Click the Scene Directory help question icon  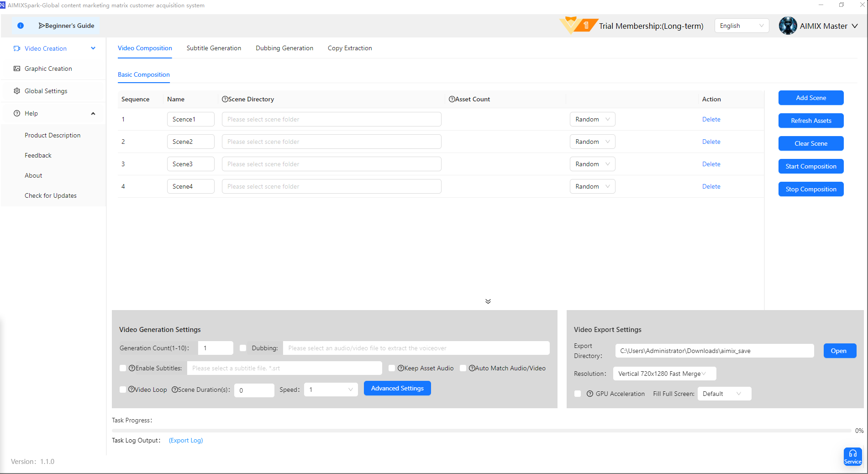pos(225,99)
